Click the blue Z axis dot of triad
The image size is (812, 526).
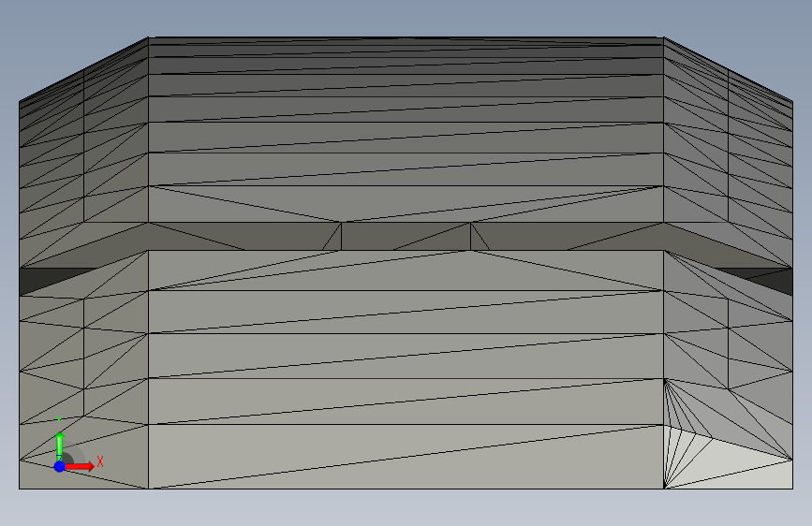[x=60, y=466]
